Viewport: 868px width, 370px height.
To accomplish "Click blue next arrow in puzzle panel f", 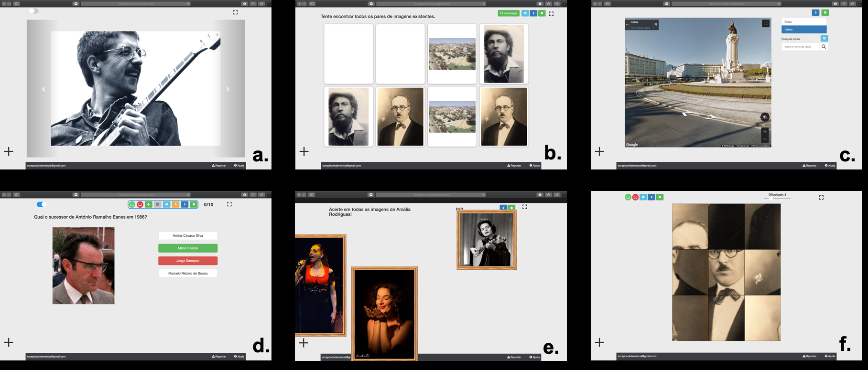I will [x=651, y=197].
